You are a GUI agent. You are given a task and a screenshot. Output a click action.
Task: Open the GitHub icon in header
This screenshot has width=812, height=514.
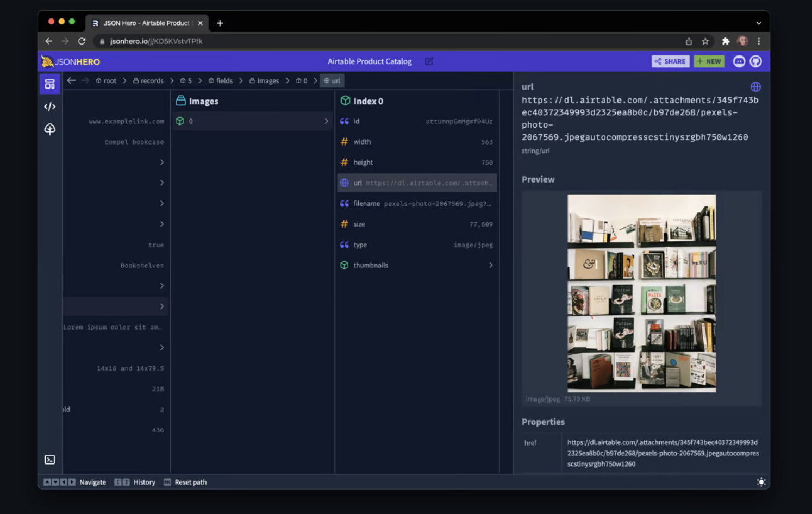tap(755, 61)
